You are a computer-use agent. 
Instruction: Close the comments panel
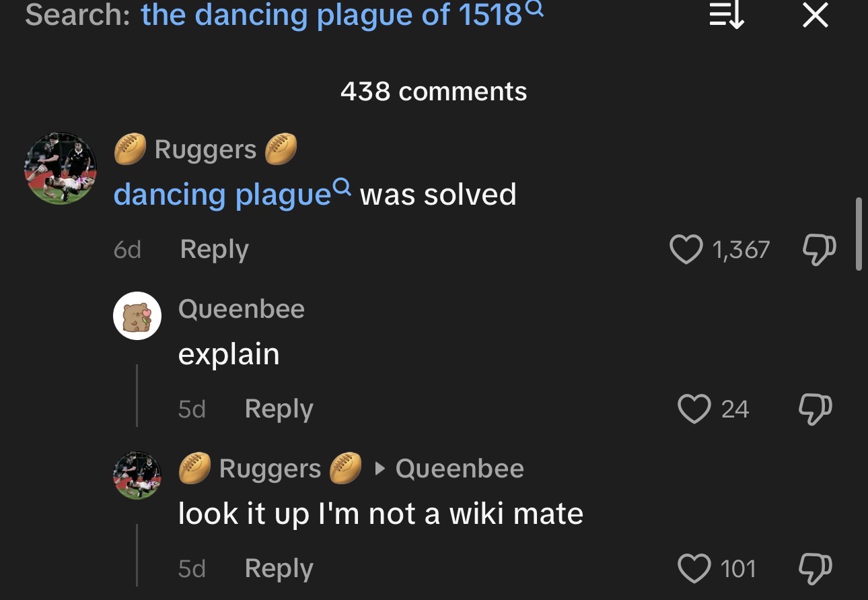[x=816, y=15]
